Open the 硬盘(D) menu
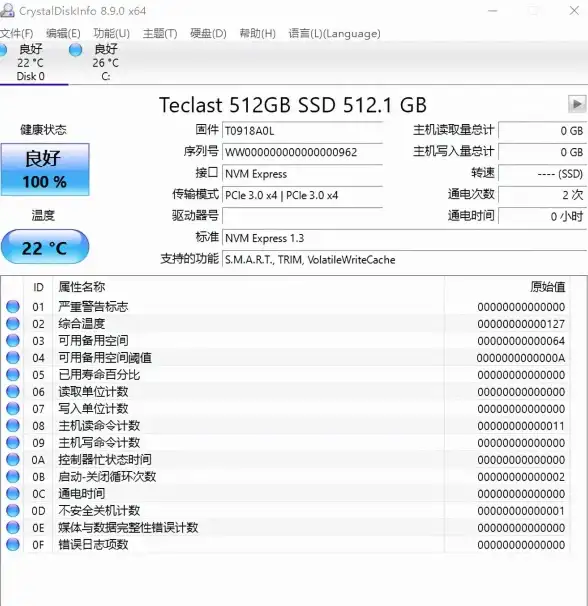 point(208,34)
